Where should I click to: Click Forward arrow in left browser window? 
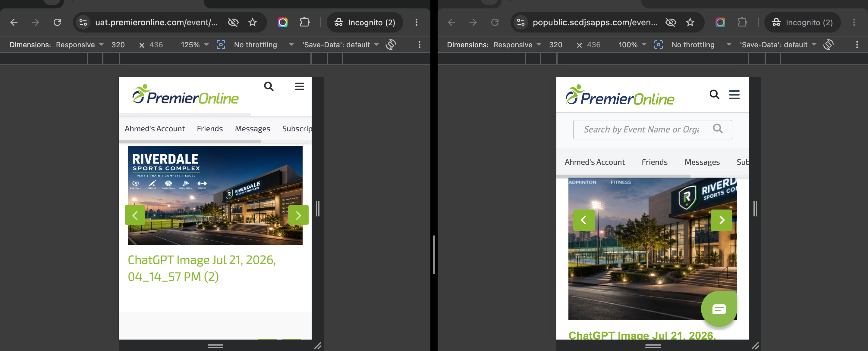point(35,22)
